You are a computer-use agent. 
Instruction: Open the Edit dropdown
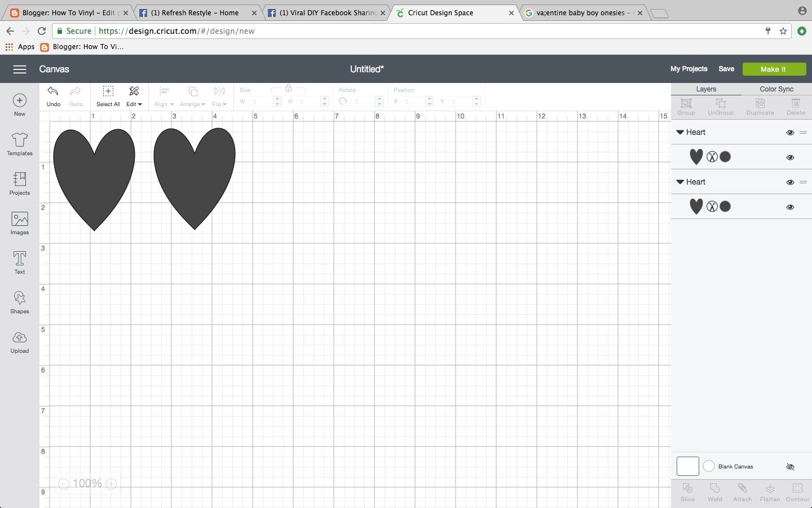pyautogui.click(x=134, y=96)
